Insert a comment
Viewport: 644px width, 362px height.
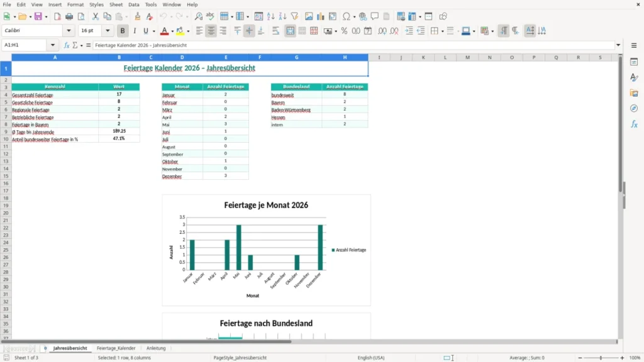(375, 16)
